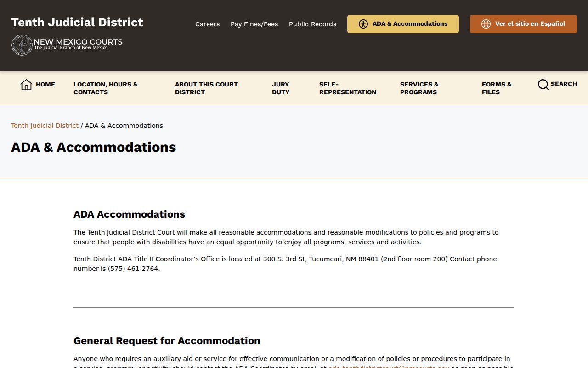Open the Forms & Files menu
Image resolution: width=588 pixels, height=368 pixels.
pyautogui.click(x=497, y=88)
